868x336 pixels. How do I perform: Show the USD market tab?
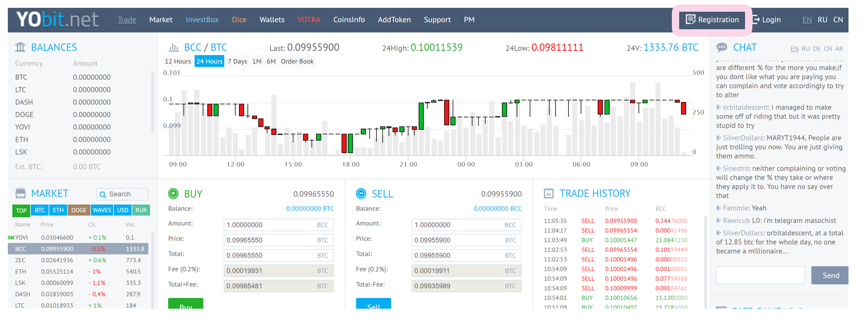tap(123, 210)
